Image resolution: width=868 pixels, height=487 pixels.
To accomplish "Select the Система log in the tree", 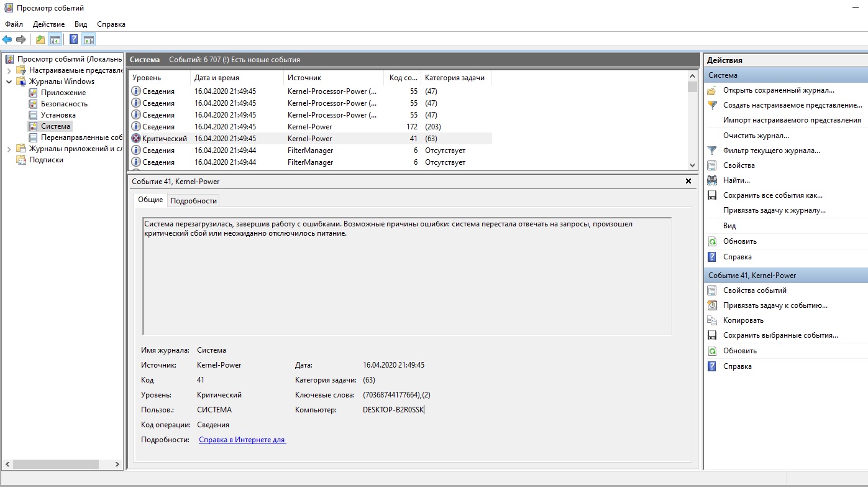I will (x=55, y=126).
